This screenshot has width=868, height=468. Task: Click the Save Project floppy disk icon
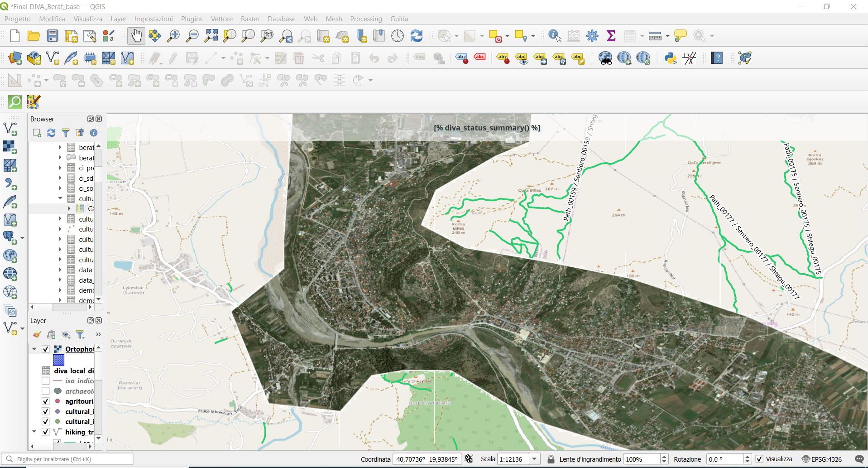53,36
